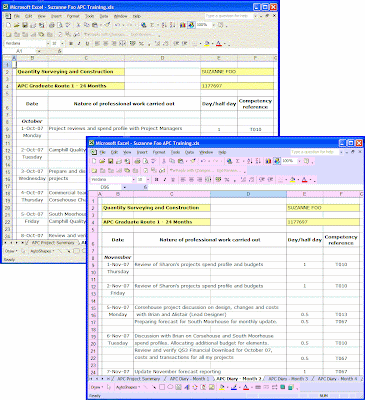This screenshot has height=400, width=365.
Task: Click Fill Color bucket in front Formatting toolbar
Action: pyautogui.click(x=292, y=179)
